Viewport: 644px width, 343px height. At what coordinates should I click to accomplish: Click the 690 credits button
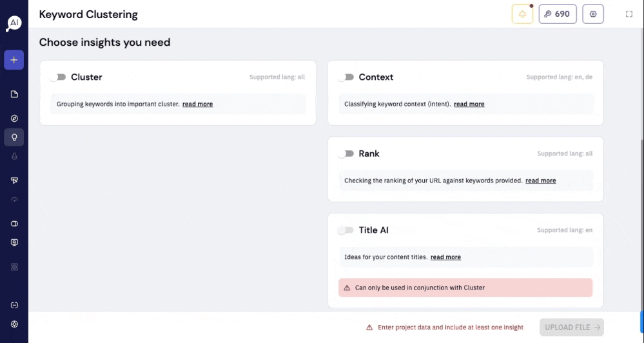(x=558, y=14)
